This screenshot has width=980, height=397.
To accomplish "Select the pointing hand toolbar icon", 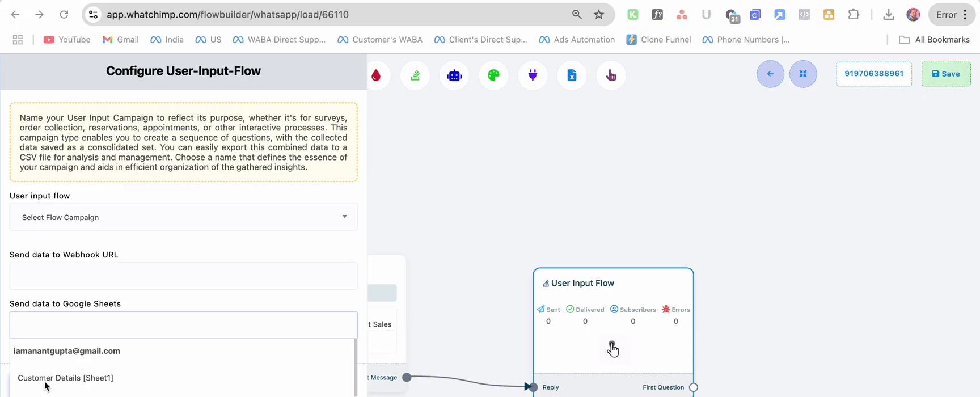I will point(611,75).
